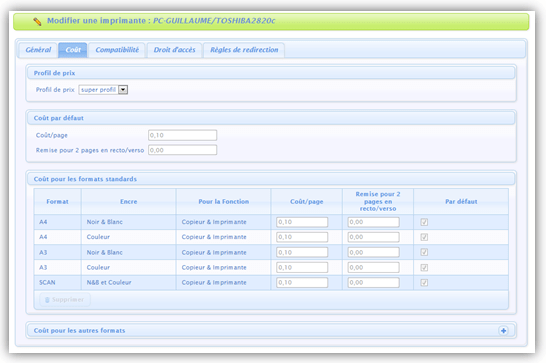Viewport: 546px width, 363px height.
Task: Toggle Par défaut checkbox for A4 Couleur
Action: [x=424, y=237]
